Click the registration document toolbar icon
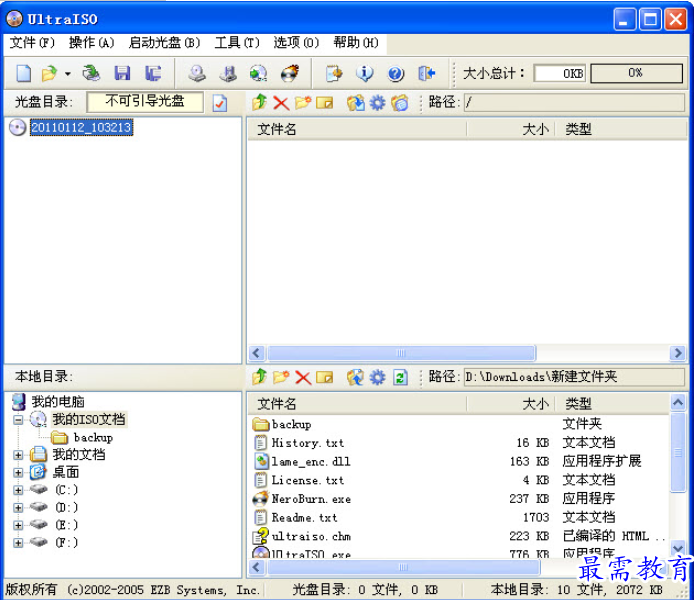Screen dimensions: 700x600 point(334,73)
